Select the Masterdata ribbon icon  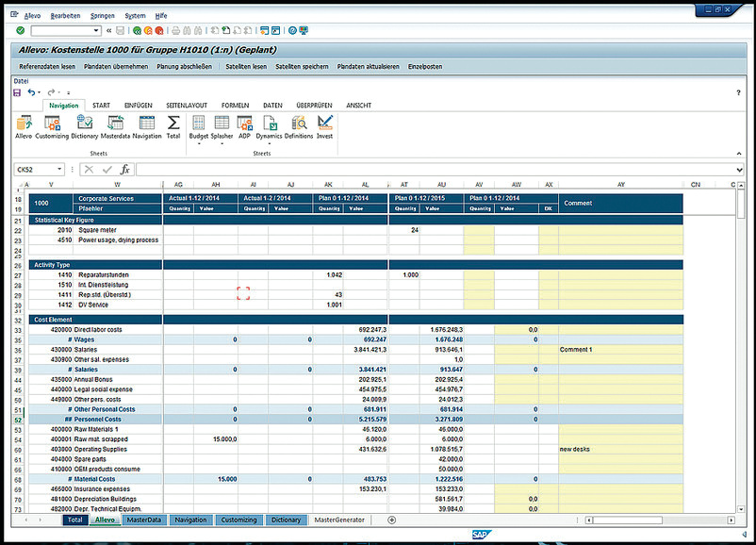pos(115,124)
